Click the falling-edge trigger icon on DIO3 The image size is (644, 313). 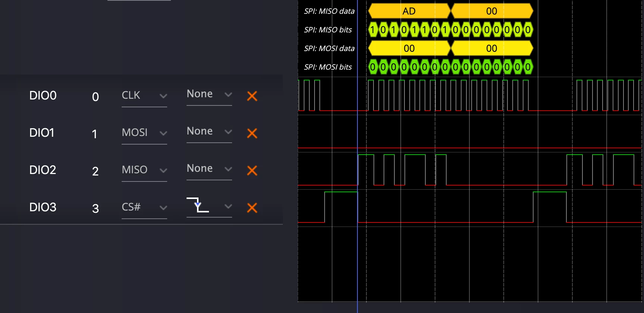[x=198, y=205]
